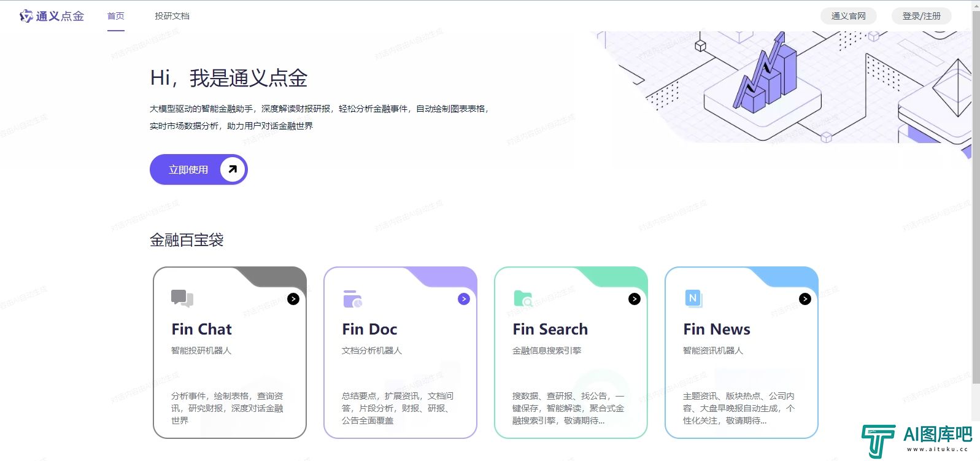Viewport: 980px width, 461px height.
Task: Open the Fin Doc card title
Action: pyautogui.click(x=369, y=330)
